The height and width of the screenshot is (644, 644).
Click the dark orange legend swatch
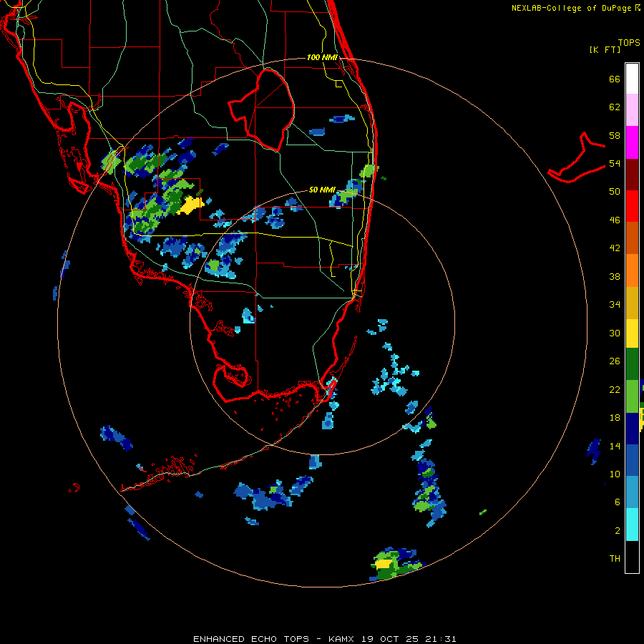632,238
